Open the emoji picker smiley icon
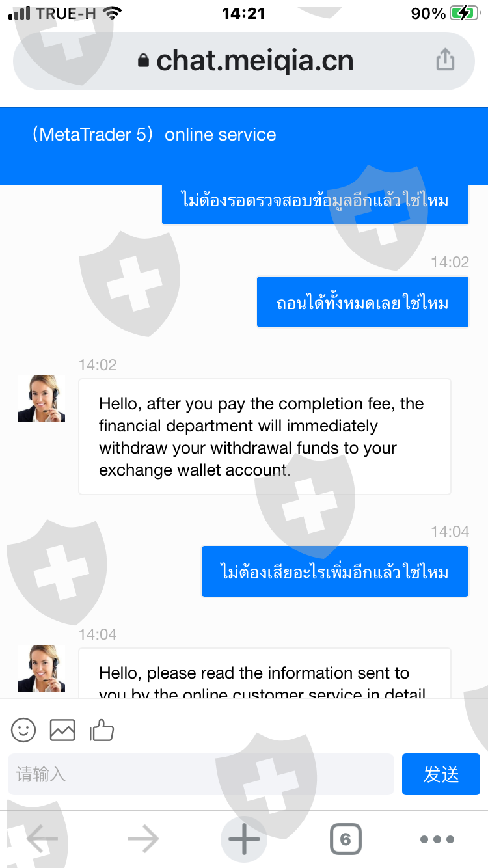 pyautogui.click(x=23, y=730)
